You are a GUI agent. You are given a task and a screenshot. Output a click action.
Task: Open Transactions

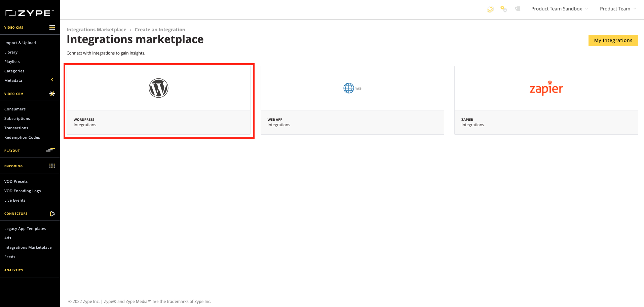point(16,128)
